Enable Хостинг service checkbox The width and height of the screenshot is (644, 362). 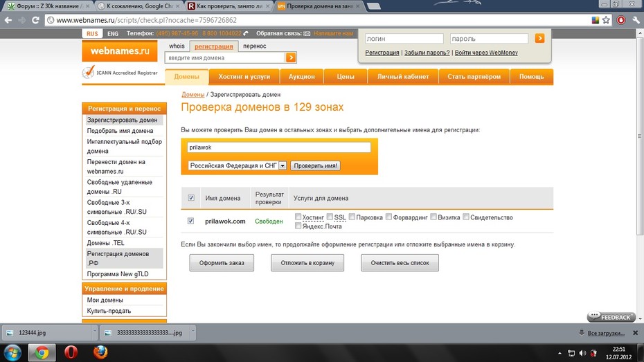click(298, 217)
